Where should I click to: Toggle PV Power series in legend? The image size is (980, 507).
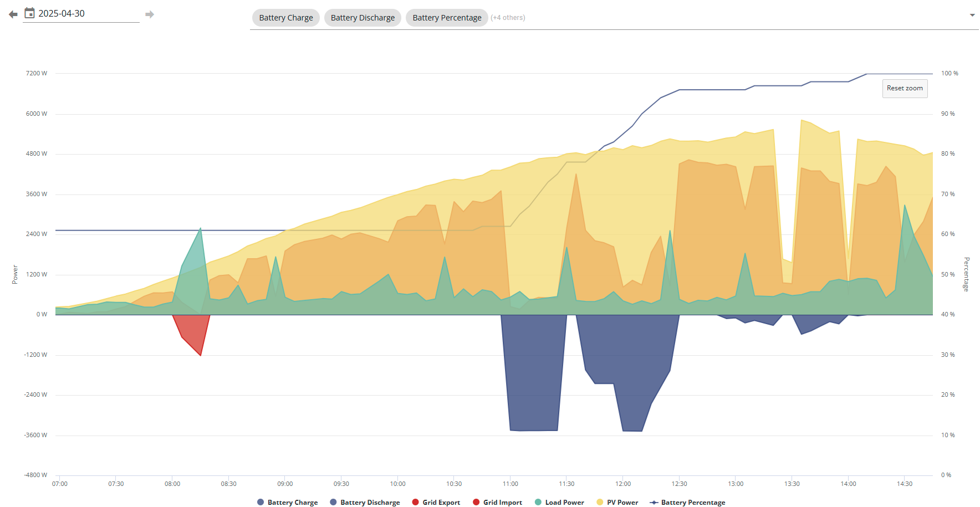coord(617,503)
